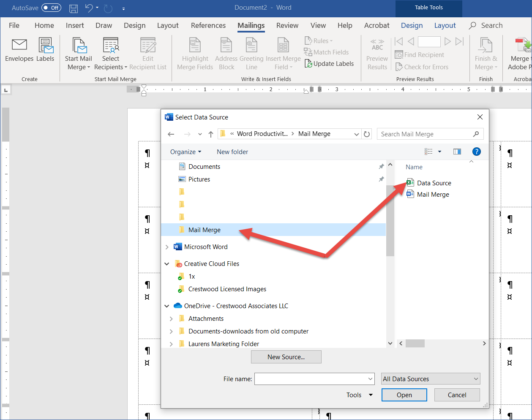532x420 pixels.
Task: Click the Search magnifier icon in the ribbon
Action: coord(472,26)
